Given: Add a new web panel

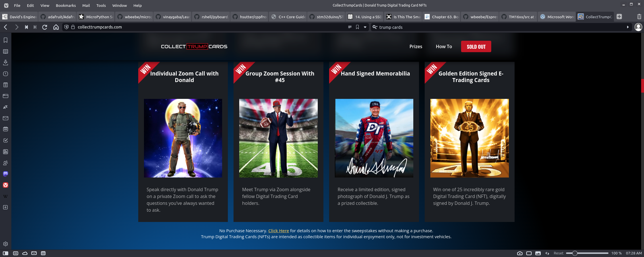Looking at the screenshot, I should pyautogui.click(x=5, y=207).
